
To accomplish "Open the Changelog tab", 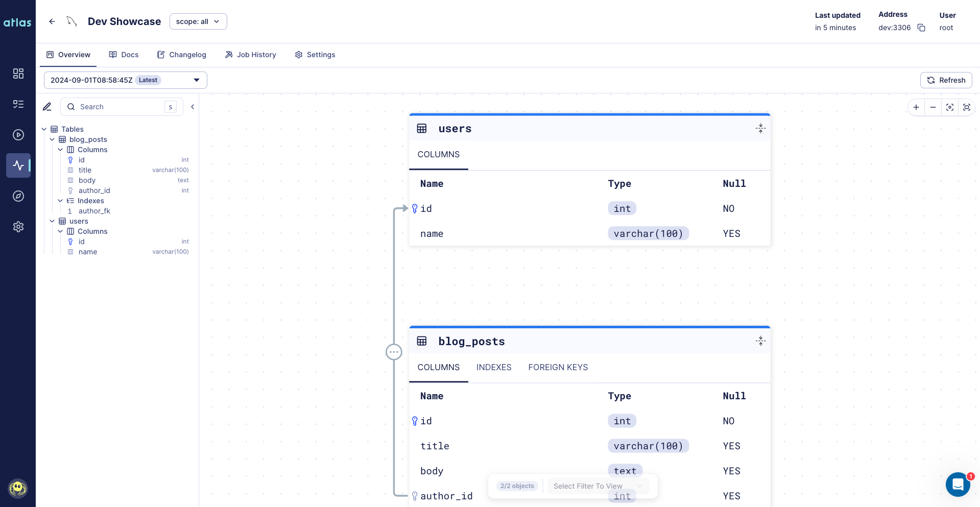I will [181, 55].
